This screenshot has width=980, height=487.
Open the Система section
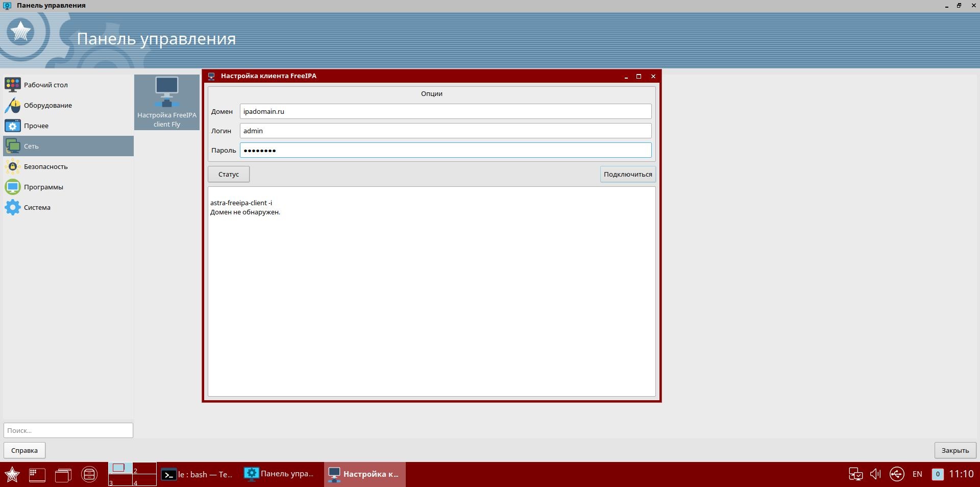coord(37,207)
